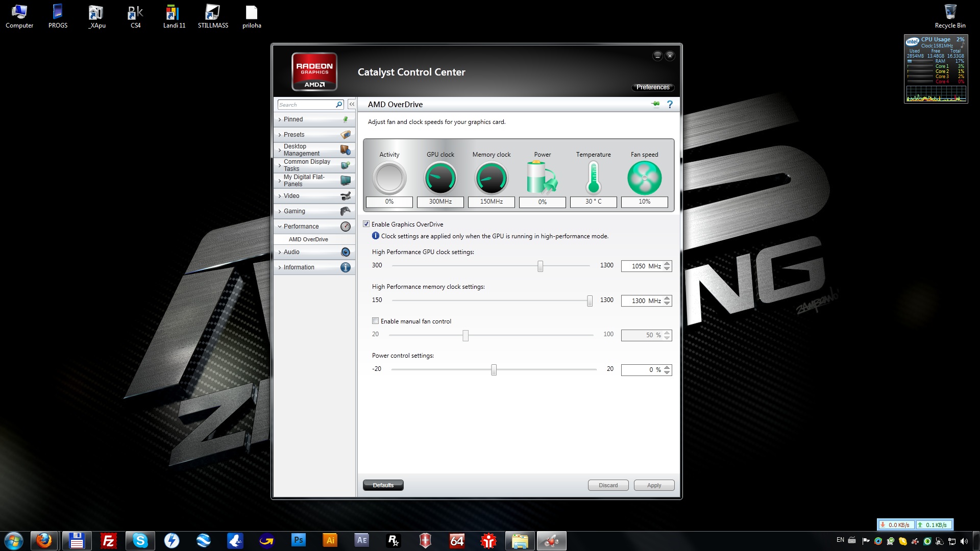The height and width of the screenshot is (551, 980).
Task: Click the Performance clock icon in sidebar
Action: point(346,227)
